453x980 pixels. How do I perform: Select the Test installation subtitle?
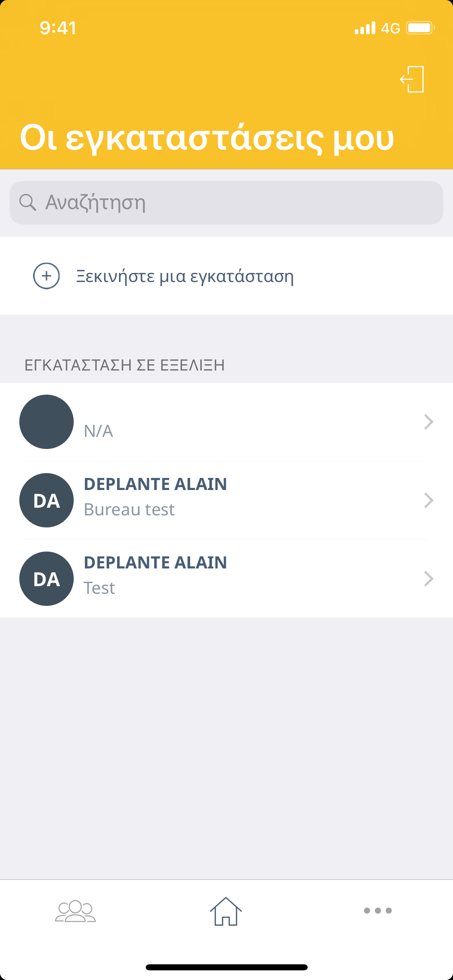pos(99,588)
